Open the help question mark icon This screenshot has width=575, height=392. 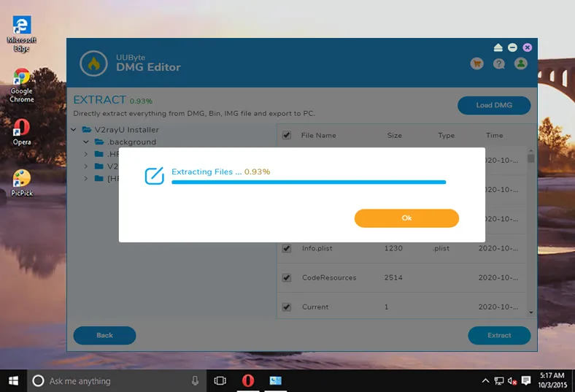pyautogui.click(x=498, y=64)
